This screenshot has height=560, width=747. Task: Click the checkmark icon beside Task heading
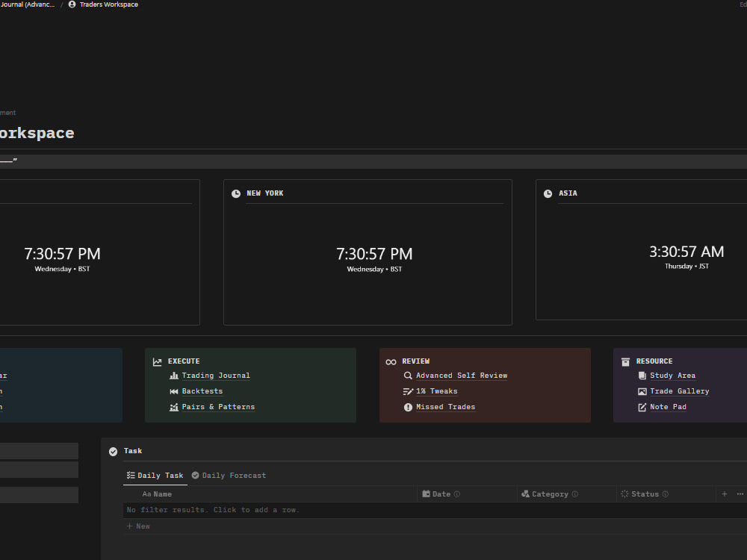(x=113, y=452)
